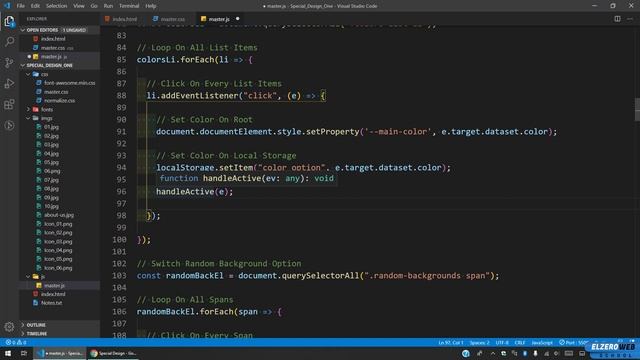Click the cursor position status item
The height and width of the screenshot is (360, 640).
pyautogui.click(x=451, y=342)
